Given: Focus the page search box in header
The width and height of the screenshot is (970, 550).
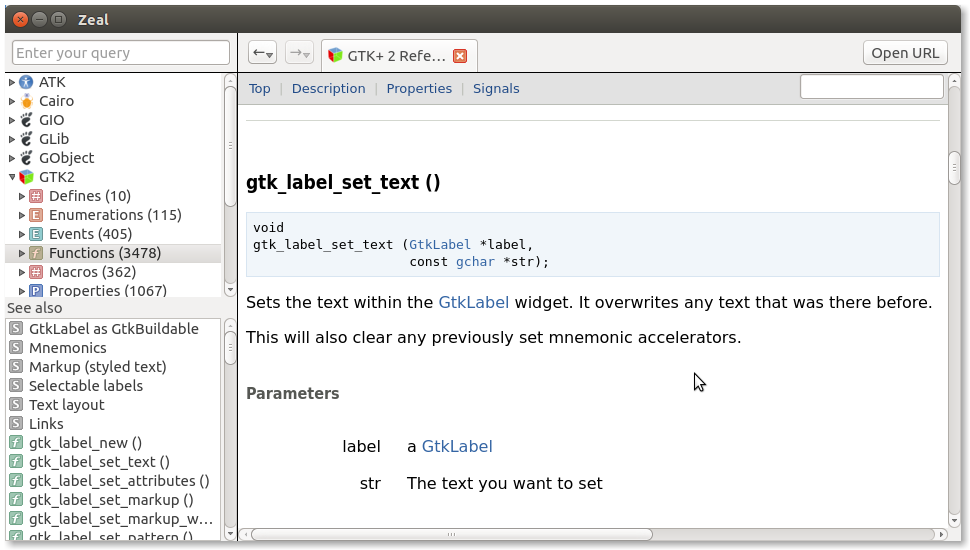Looking at the screenshot, I should click(x=872, y=87).
